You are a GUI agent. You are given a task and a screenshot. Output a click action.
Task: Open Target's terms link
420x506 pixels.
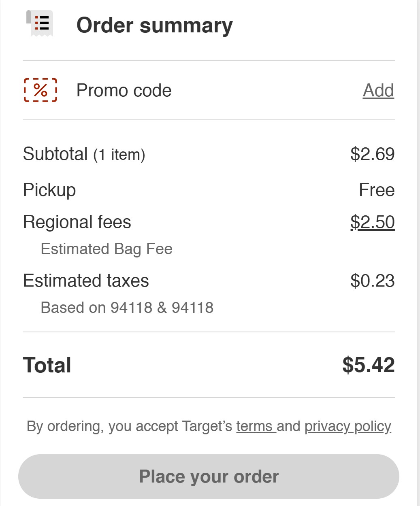255,426
